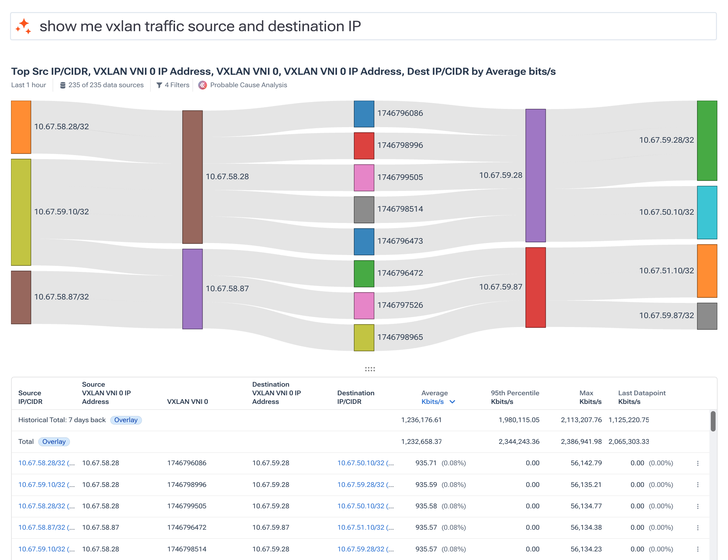
Task: Click the Probable Cause Analysis label
Action: [249, 85]
